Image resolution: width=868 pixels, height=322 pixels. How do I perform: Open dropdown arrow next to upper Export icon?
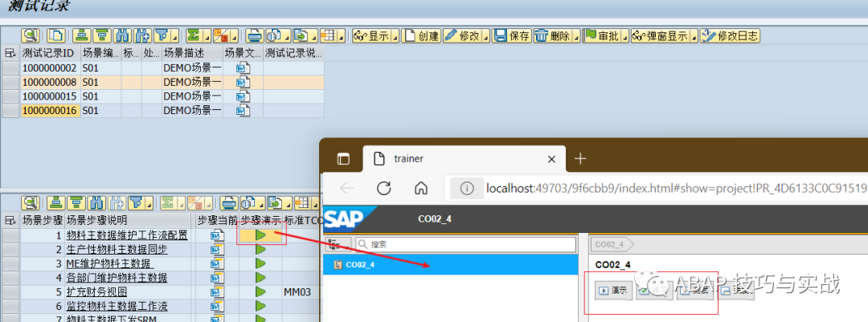point(314,36)
